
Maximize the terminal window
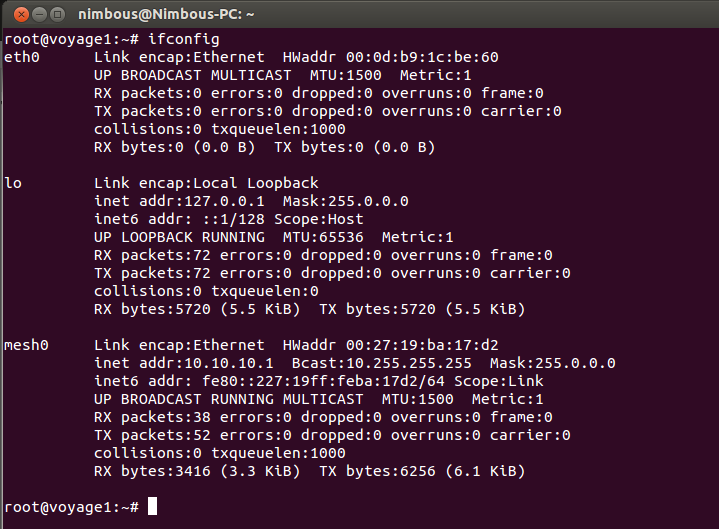[x=57, y=14]
